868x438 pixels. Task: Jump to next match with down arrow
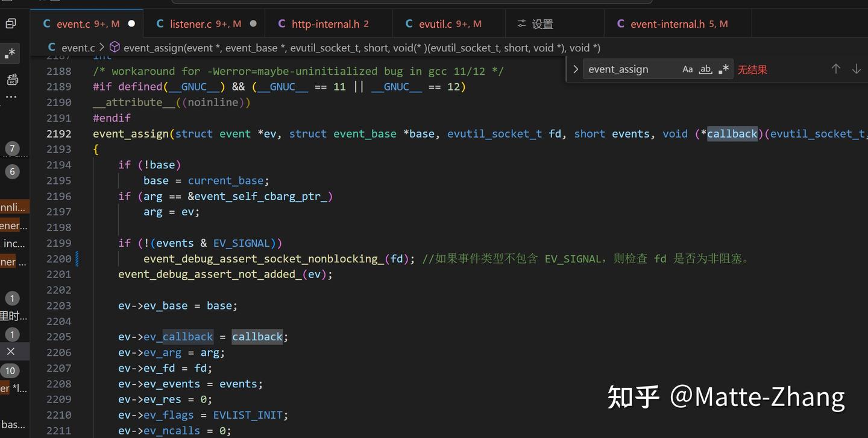856,69
